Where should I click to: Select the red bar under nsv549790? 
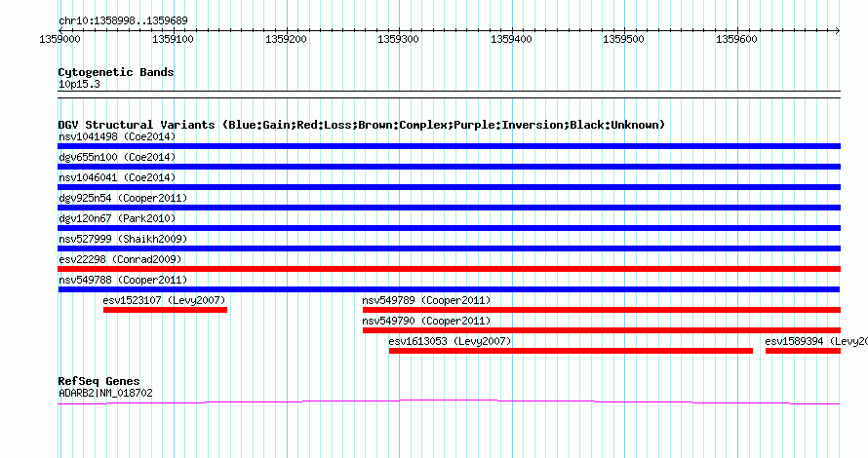(602, 330)
